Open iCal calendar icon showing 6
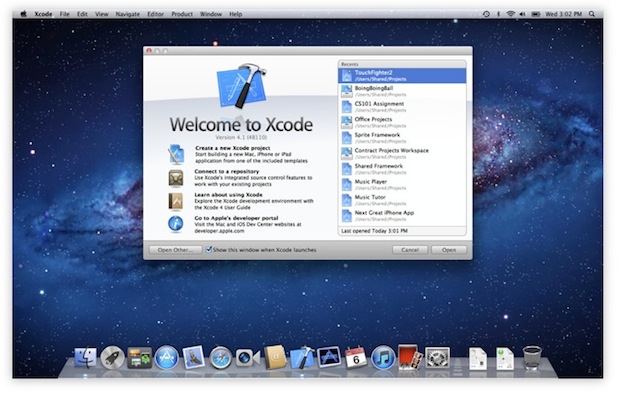The height and width of the screenshot is (394, 620). pos(355,358)
